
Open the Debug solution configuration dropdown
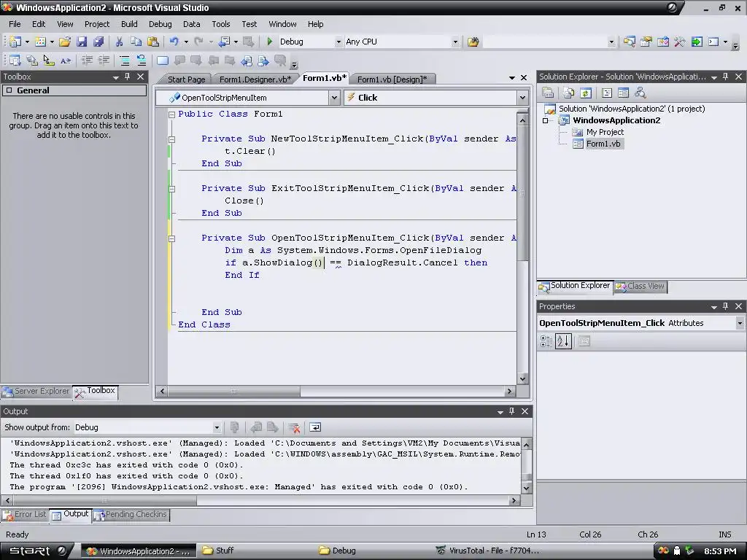point(338,42)
